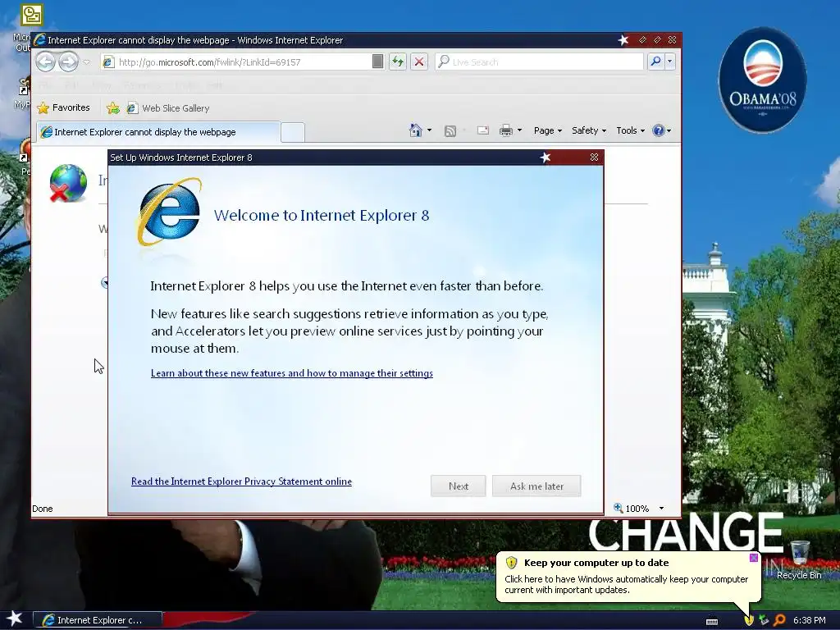Expand the zoom level dropdown arrow
This screenshot has width=840, height=630.
click(662, 509)
